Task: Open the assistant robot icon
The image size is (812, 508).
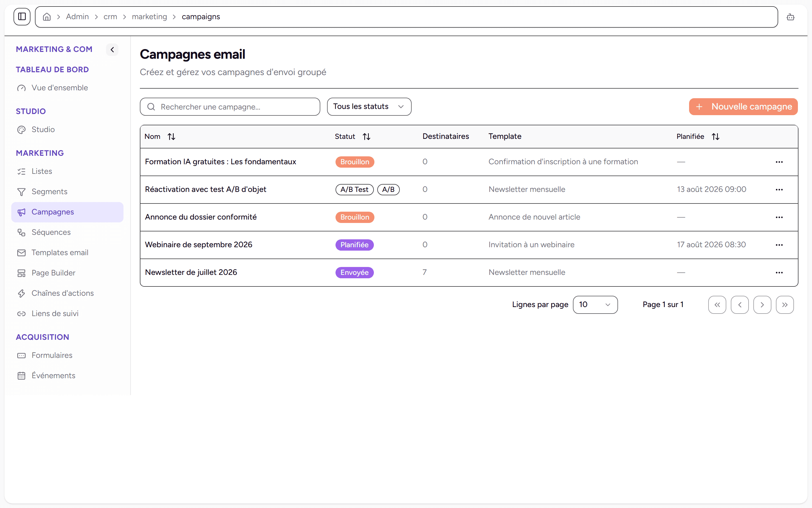Action: pyautogui.click(x=790, y=17)
